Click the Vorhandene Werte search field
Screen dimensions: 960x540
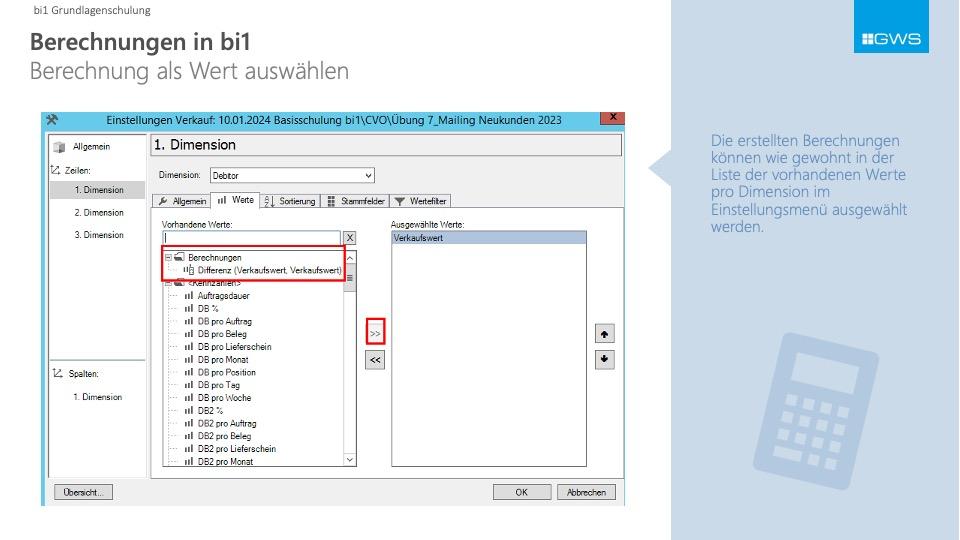pos(252,238)
